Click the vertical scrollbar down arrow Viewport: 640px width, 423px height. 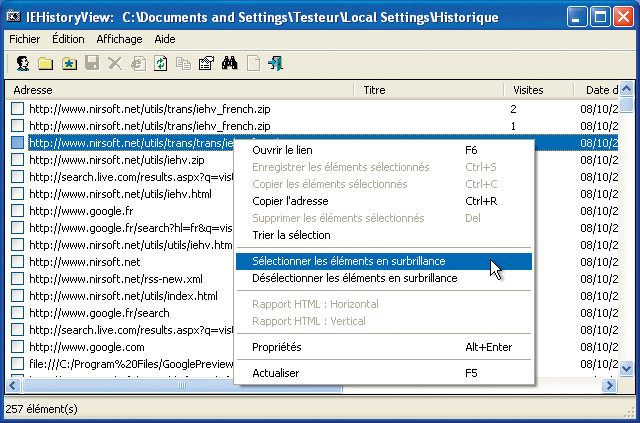(626, 369)
